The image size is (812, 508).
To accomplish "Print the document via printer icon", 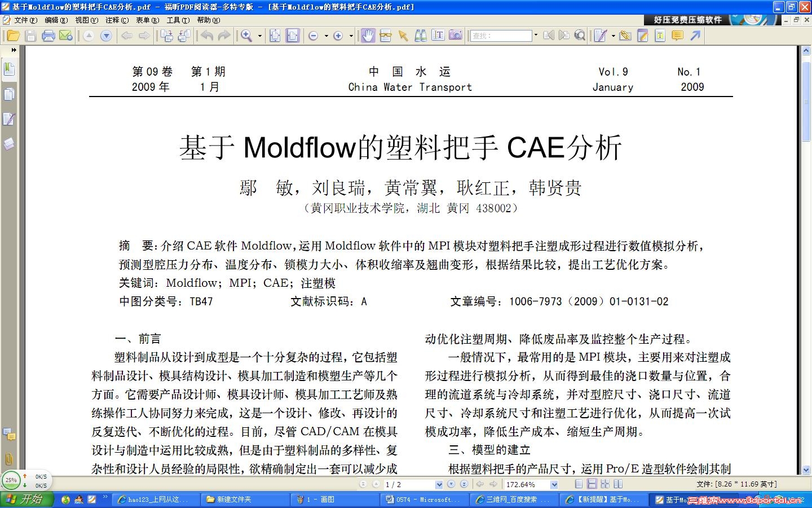I will pos(48,36).
